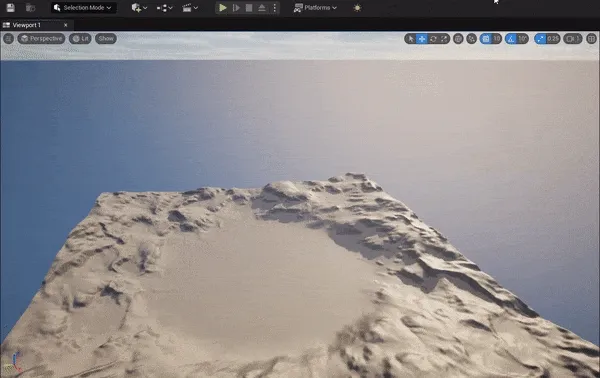Open the Selection Mode dropdown

pos(84,8)
